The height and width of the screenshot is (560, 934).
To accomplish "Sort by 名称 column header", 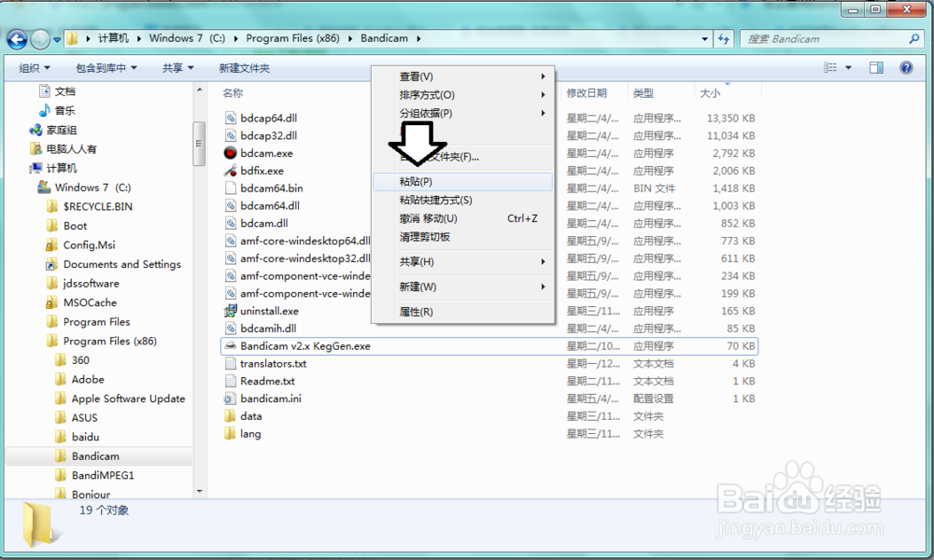I will (233, 92).
